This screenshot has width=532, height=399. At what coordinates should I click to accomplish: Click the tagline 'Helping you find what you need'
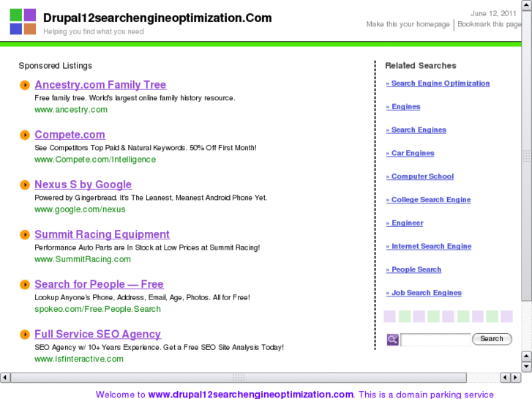point(94,31)
